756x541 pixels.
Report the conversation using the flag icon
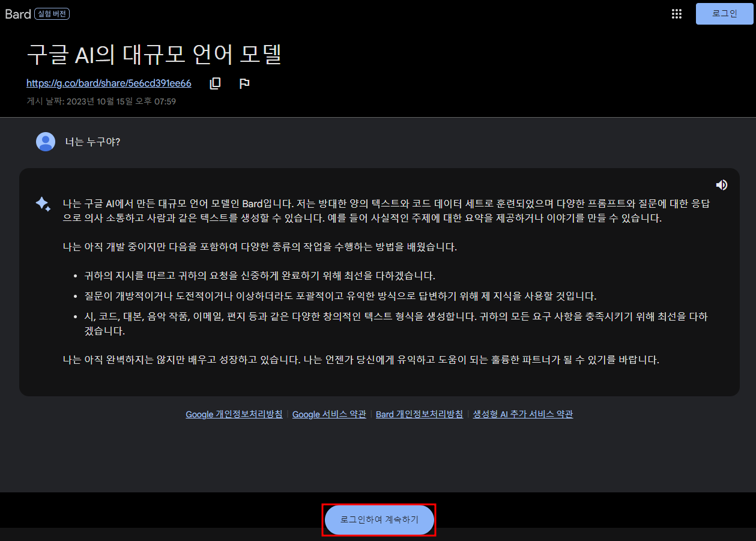244,83
